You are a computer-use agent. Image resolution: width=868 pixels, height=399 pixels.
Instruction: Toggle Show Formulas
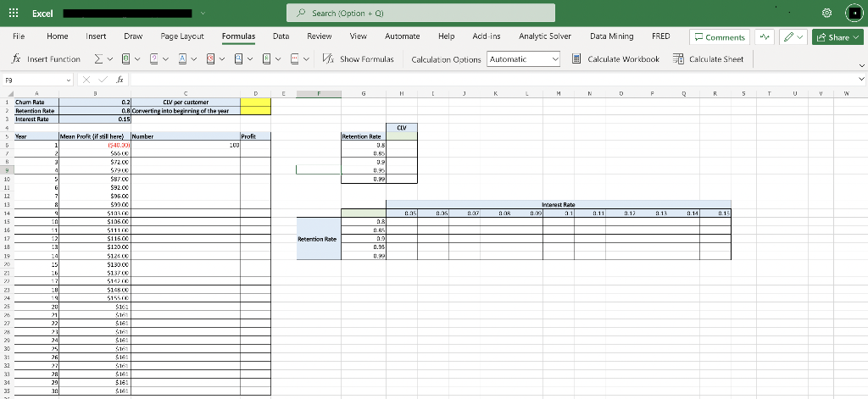coord(359,59)
